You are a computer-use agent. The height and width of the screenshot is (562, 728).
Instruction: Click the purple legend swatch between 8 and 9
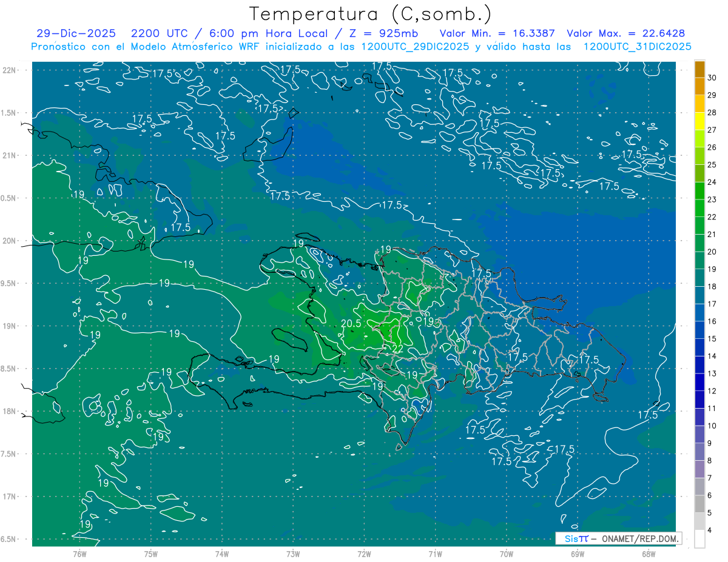tap(699, 452)
